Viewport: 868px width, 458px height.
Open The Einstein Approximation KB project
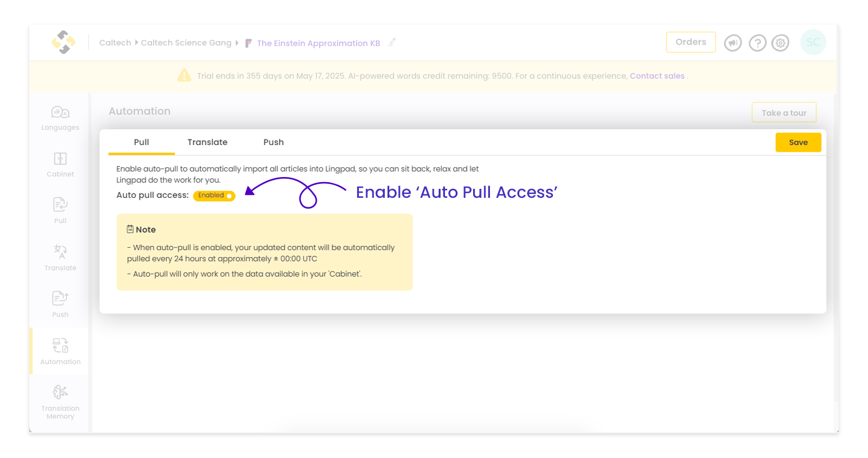(318, 43)
